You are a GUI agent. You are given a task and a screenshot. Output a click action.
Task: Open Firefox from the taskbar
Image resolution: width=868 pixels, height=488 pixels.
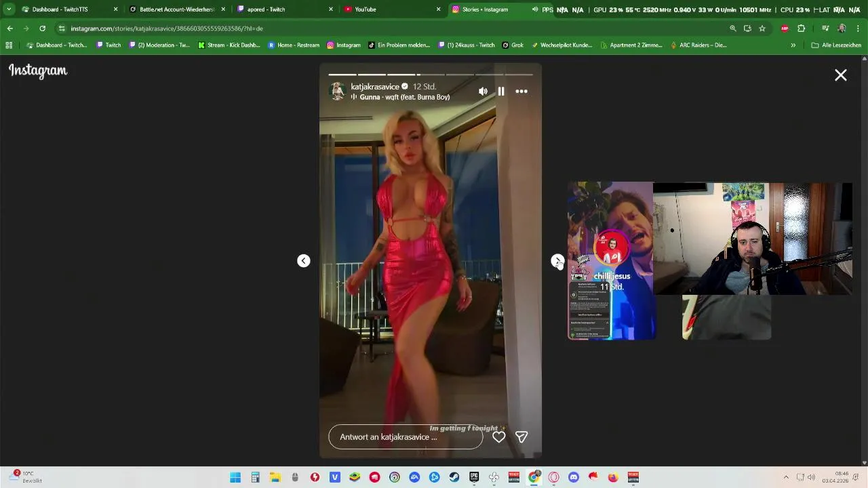coord(613,478)
